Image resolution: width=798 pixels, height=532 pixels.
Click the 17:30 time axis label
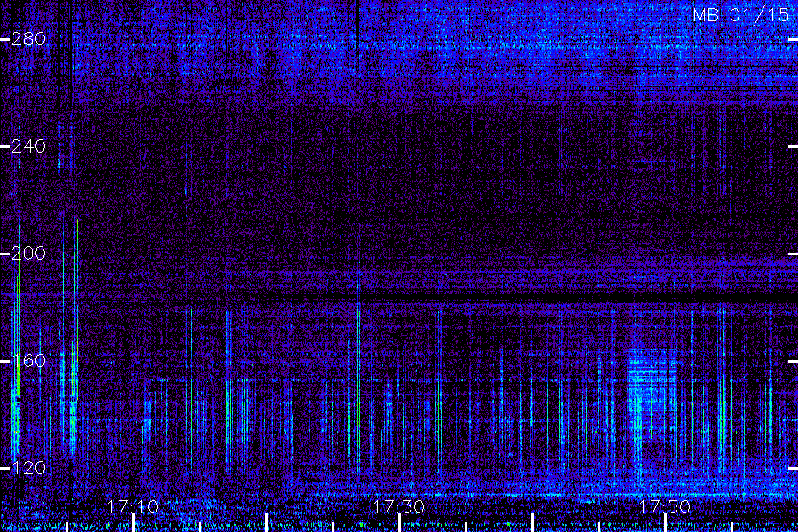pyautogui.click(x=399, y=507)
